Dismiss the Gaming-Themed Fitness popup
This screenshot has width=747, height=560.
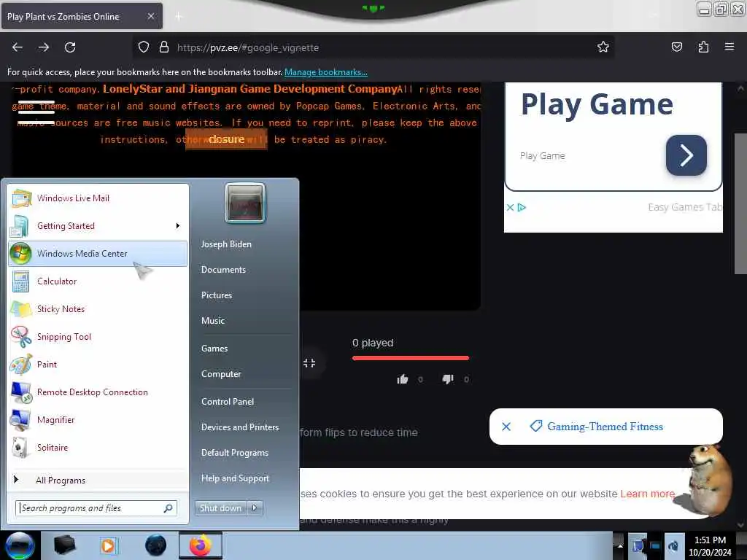[x=506, y=427]
